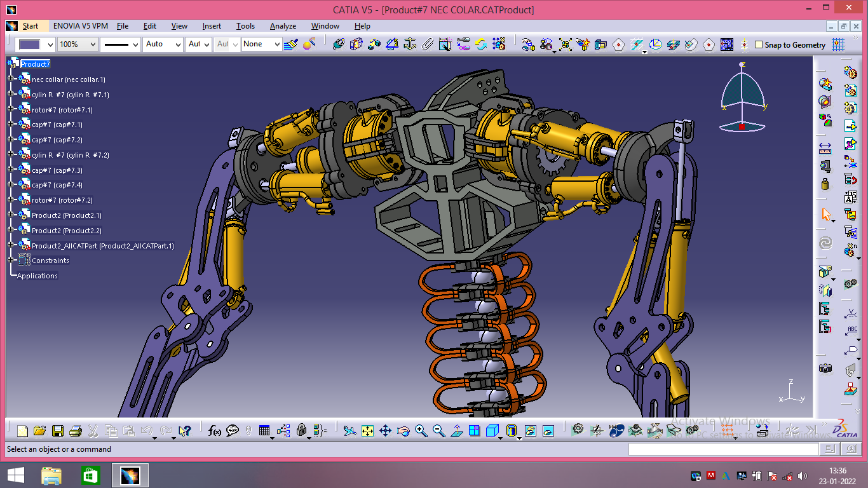Open the graphic color dropdown
The image size is (868, 488).
point(36,44)
